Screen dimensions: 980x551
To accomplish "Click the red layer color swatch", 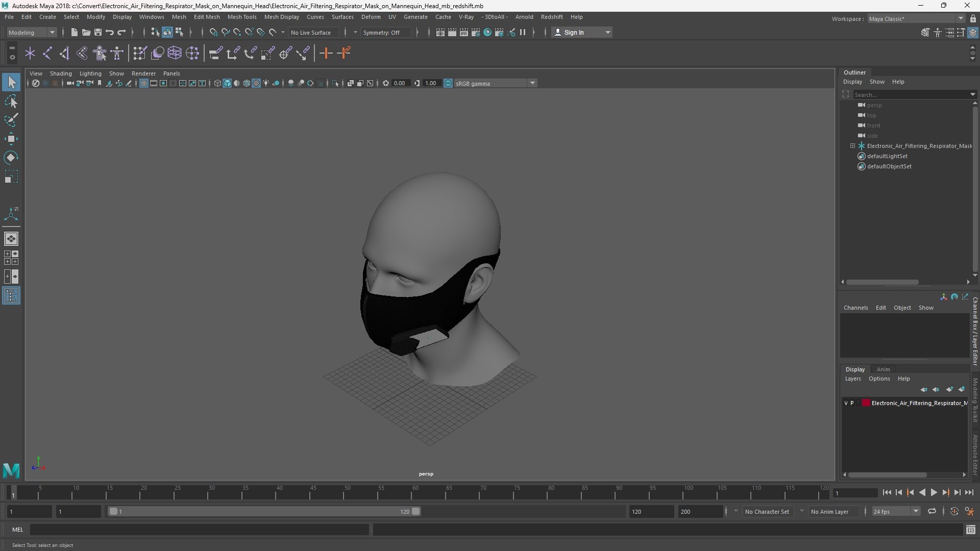I will [866, 403].
